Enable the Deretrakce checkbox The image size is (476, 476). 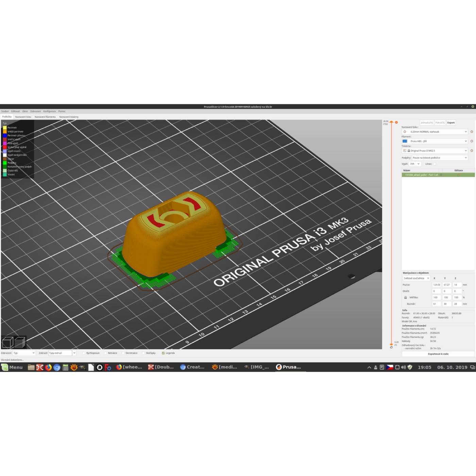(x=123, y=353)
